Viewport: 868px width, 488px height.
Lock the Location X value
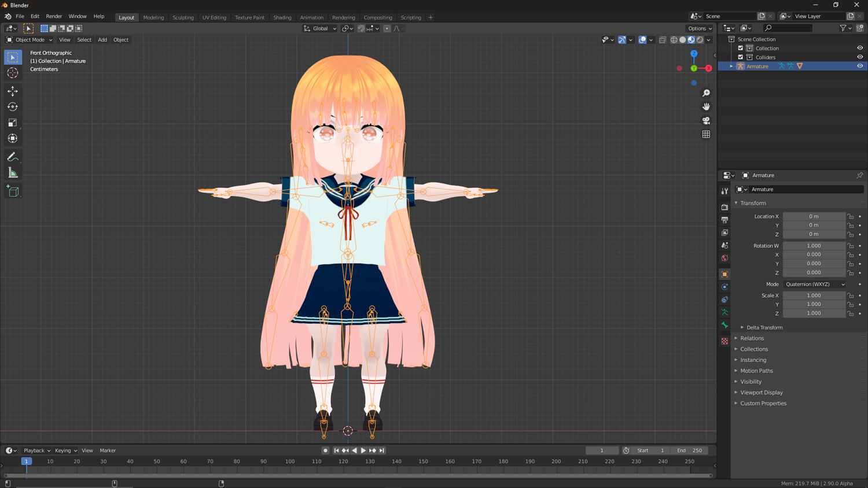pos(851,216)
